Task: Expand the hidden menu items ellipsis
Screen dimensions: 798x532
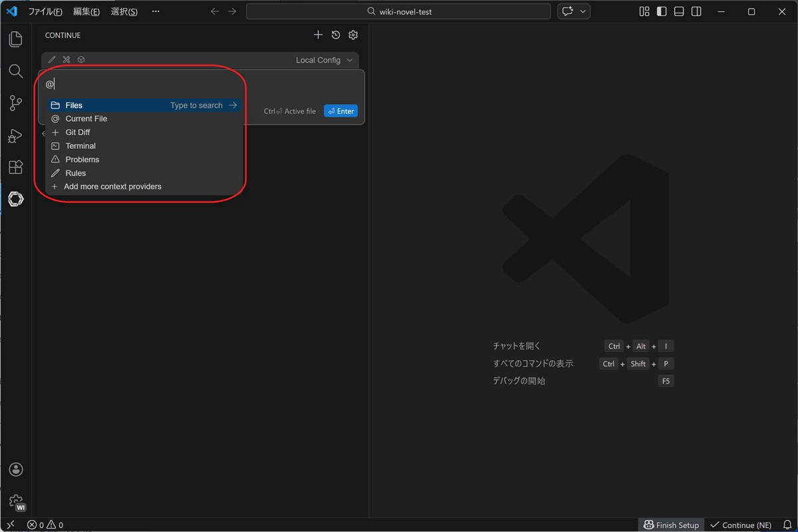Action: [156, 12]
